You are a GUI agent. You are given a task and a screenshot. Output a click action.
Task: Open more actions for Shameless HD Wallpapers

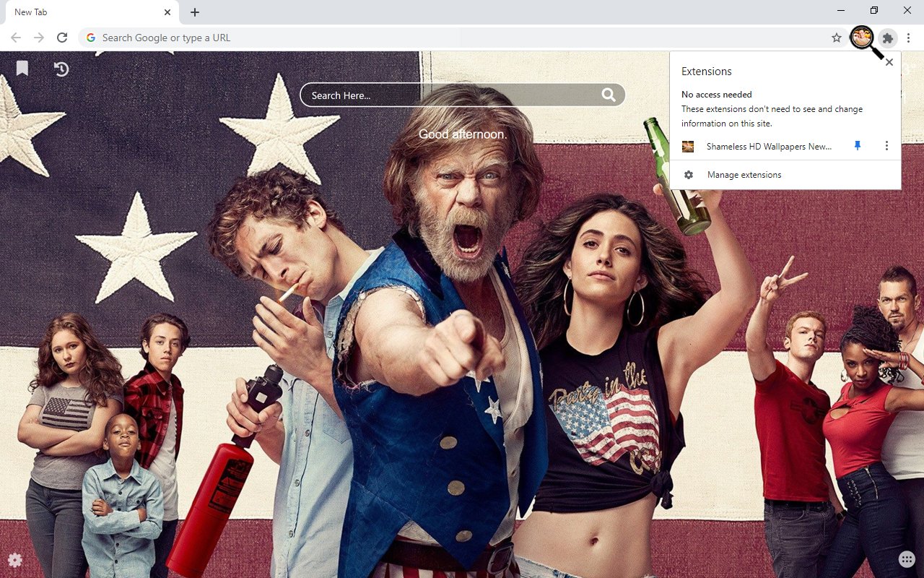(x=886, y=146)
